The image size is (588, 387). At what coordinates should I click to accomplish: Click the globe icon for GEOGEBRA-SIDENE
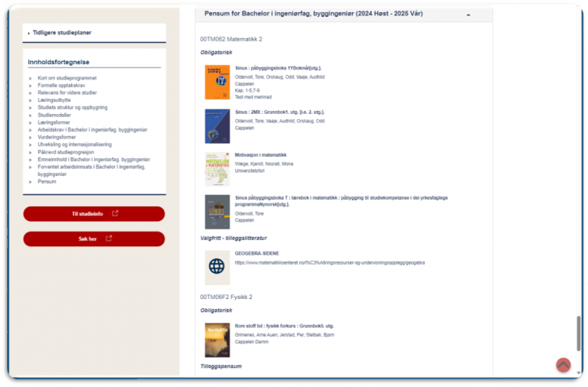point(217,267)
